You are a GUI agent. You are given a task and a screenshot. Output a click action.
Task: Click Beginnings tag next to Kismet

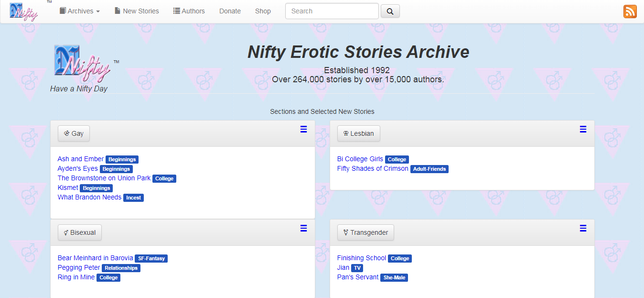[96, 188]
